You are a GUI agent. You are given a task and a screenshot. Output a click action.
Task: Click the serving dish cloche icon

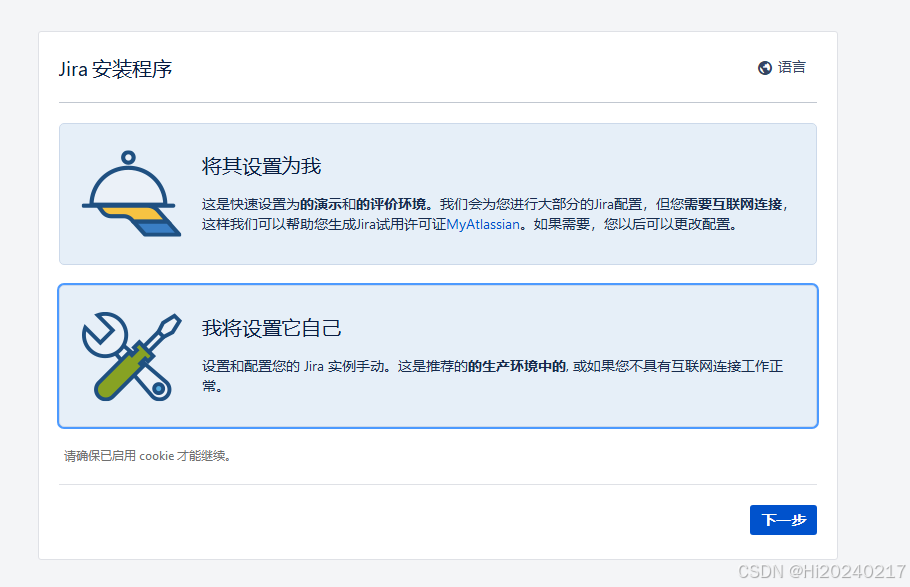coord(131,193)
